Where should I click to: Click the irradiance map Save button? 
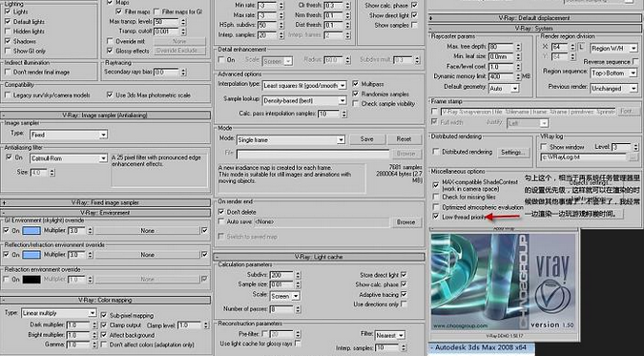point(367,139)
